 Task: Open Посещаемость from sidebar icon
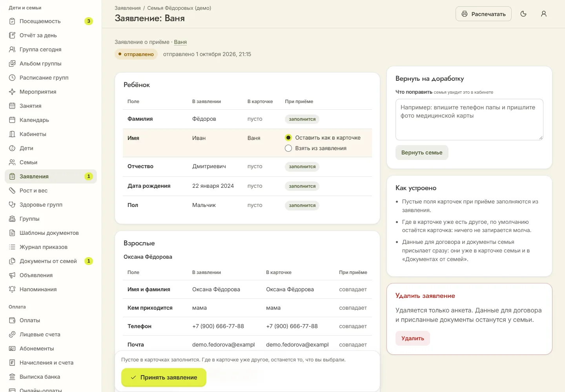[12, 21]
